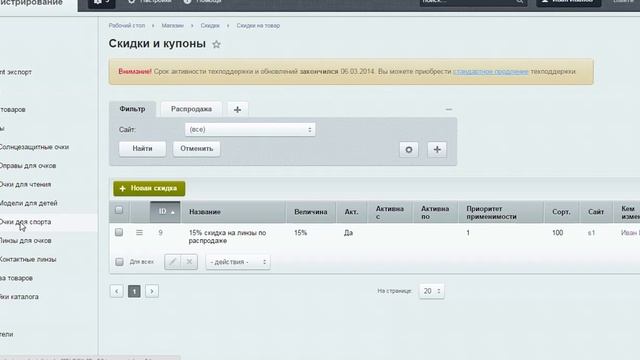The height and width of the screenshot is (360, 640).
Task: Switch to the 'Фильтр' tab
Action: (x=132, y=109)
